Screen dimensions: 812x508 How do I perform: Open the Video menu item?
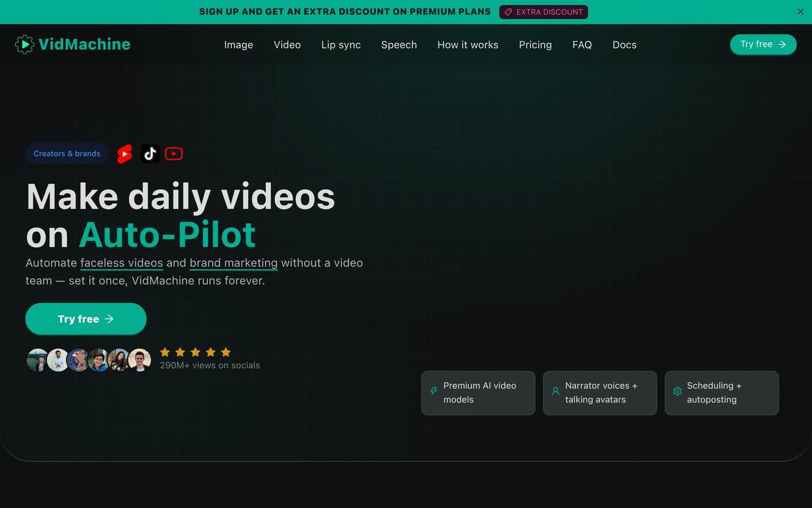tap(287, 45)
